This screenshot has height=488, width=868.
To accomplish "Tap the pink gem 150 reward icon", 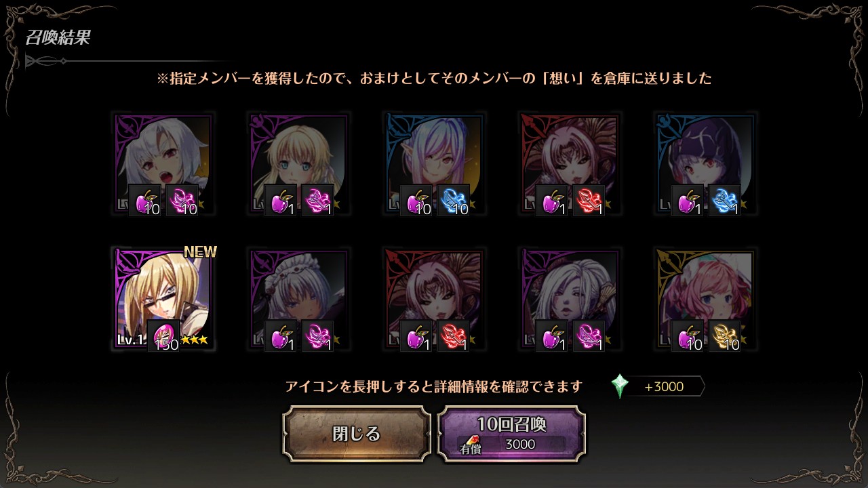I will (163, 336).
